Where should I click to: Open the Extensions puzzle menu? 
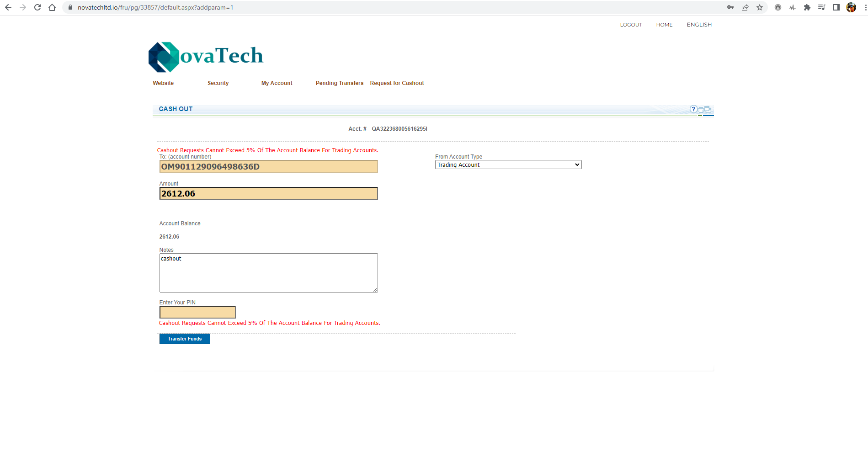807,7
